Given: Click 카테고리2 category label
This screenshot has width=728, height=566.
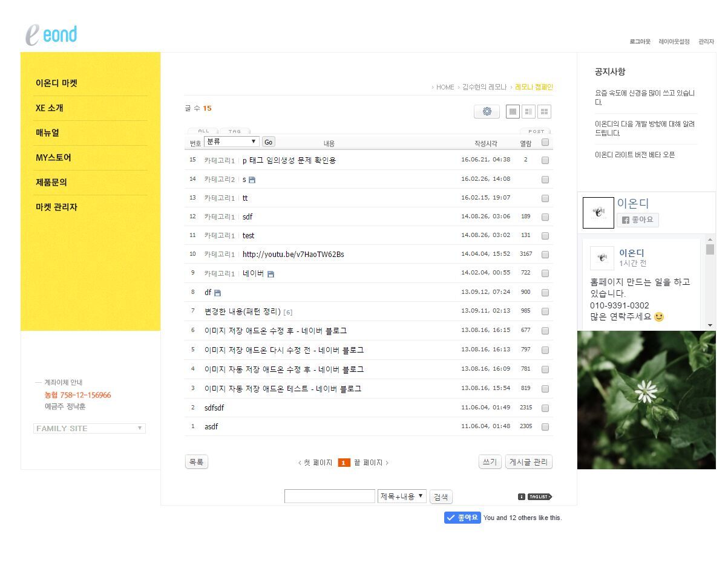Looking at the screenshot, I should [220, 180].
